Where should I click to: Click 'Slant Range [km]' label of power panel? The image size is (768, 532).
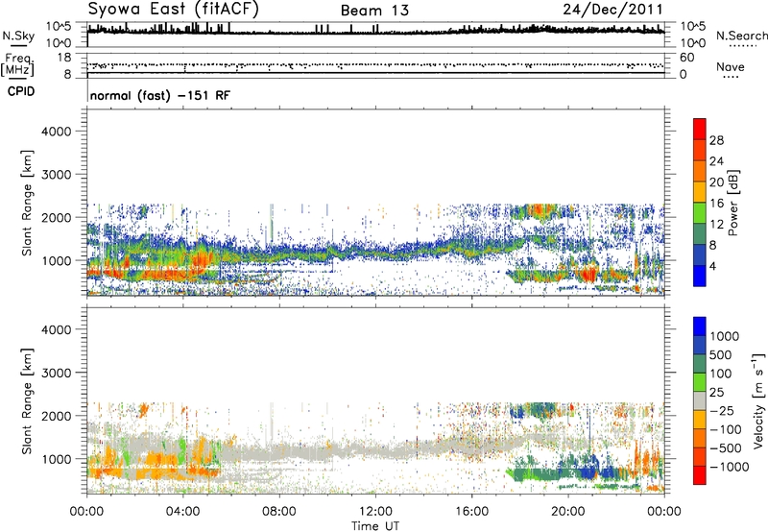(27, 203)
